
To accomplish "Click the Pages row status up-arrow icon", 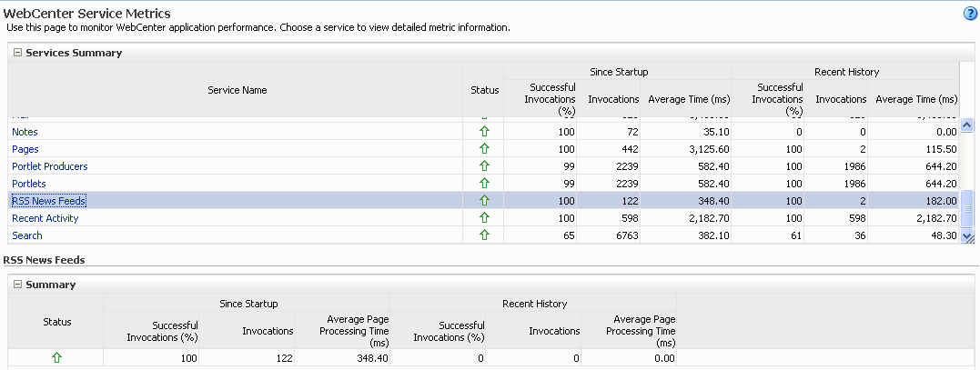I will coord(484,149).
